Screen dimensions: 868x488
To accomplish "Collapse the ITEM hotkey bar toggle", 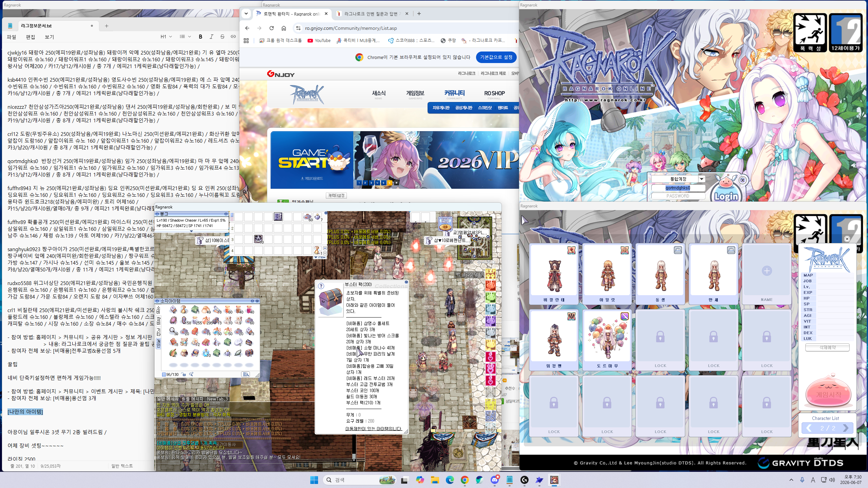I will [320, 258].
